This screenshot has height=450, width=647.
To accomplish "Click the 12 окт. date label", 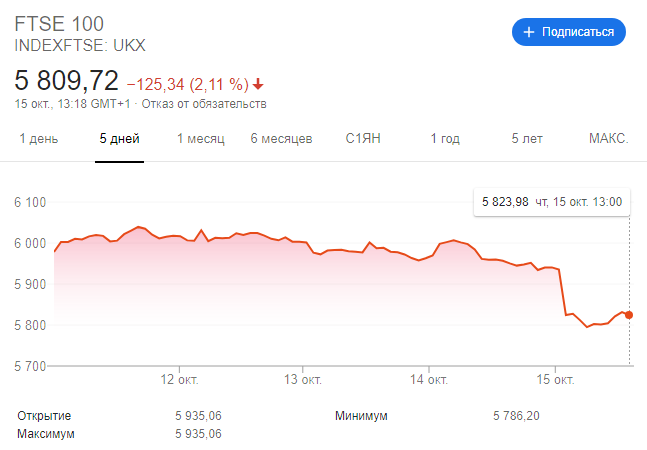I will pyautogui.click(x=179, y=380).
